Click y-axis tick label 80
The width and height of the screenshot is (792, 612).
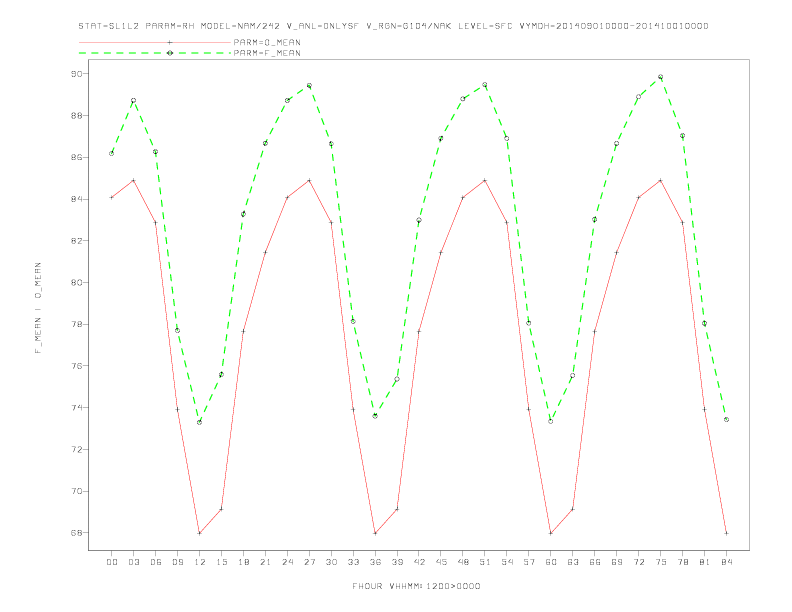[76, 283]
